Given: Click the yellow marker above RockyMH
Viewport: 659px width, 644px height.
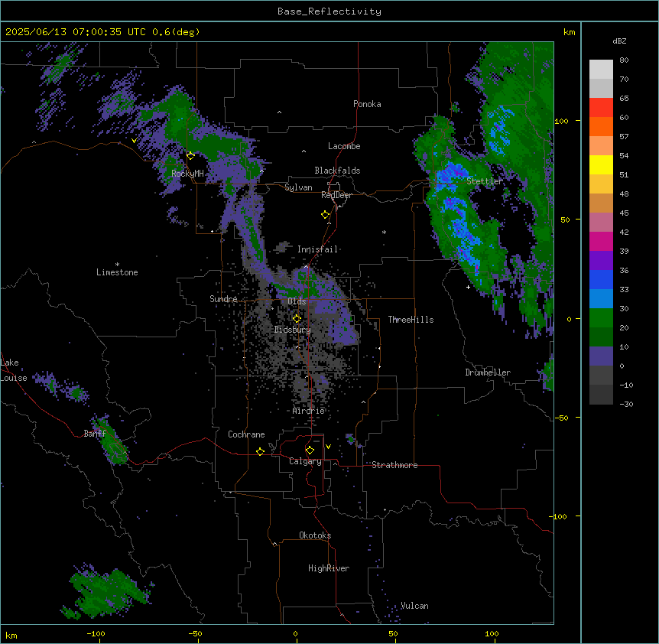Looking at the screenshot, I should 190,155.
